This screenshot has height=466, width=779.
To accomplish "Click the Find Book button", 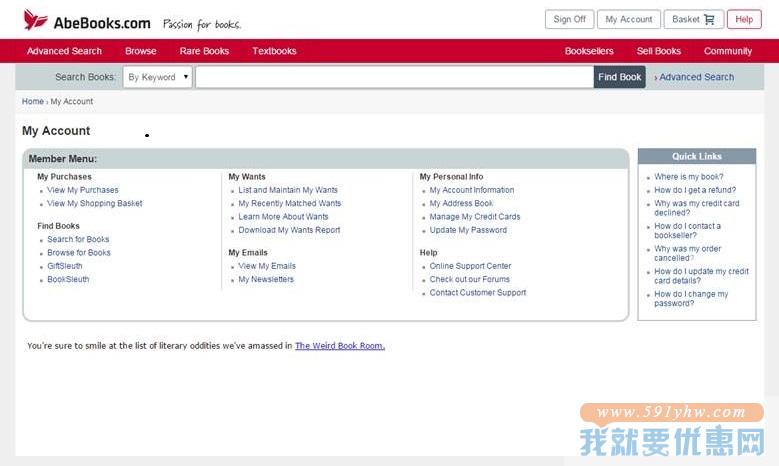I will pos(620,77).
